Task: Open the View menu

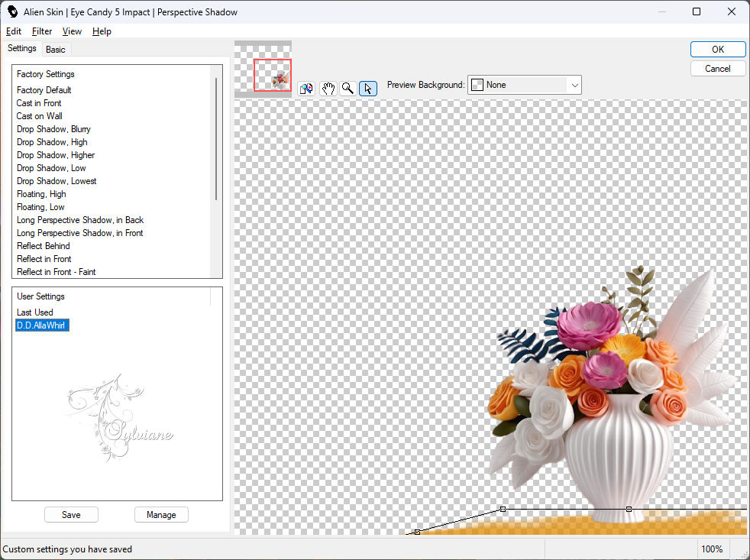Action: click(72, 31)
